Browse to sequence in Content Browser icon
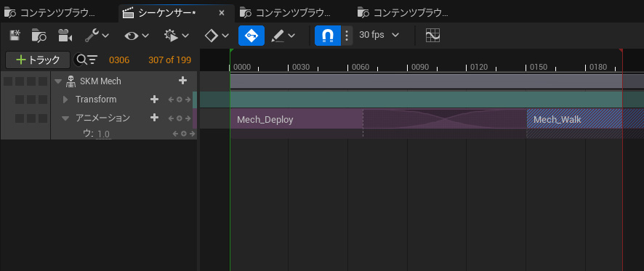This screenshot has width=644, height=271. pyautogui.click(x=39, y=36)
